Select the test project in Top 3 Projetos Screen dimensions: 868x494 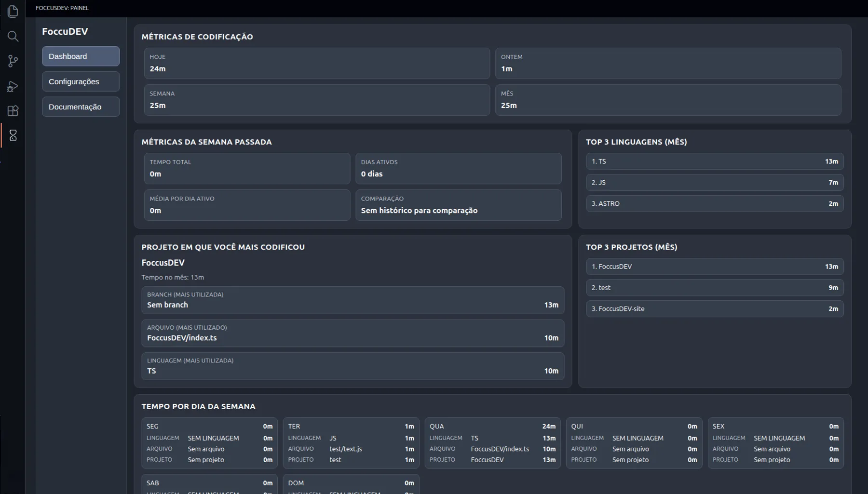coord(714,287)
